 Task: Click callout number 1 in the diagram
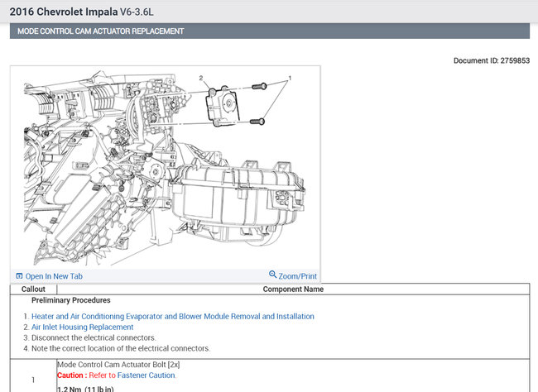[x=289, y=79]
